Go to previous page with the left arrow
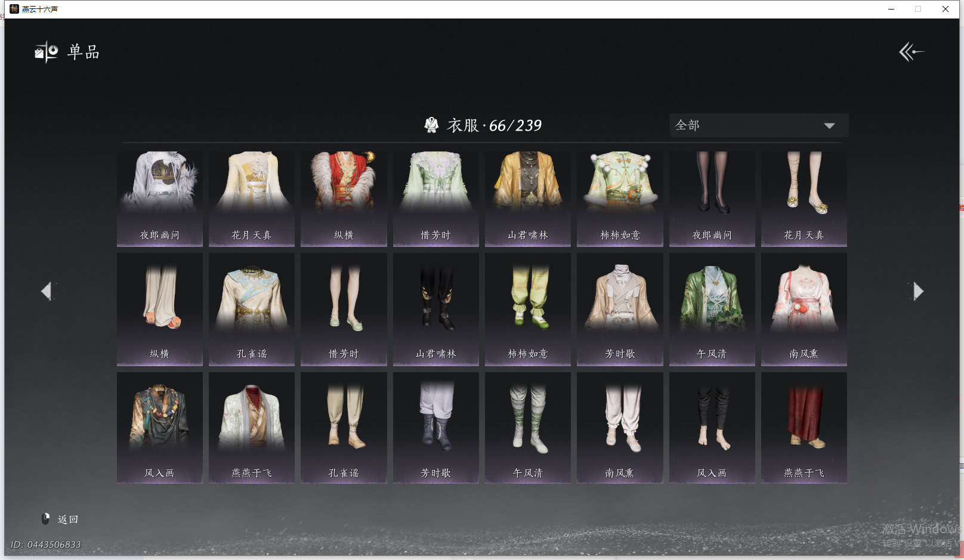The image size is (964, 560). [47, 290]
